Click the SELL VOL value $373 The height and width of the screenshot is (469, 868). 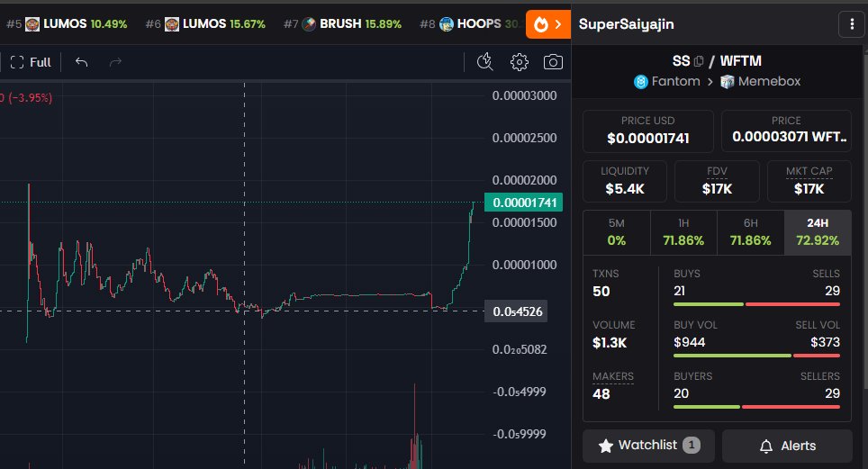(825, 342)
